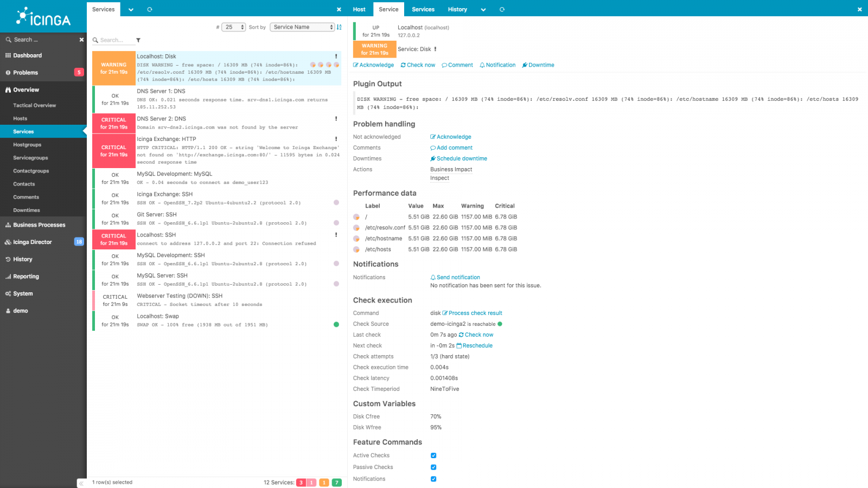Click the perfdata dot on Git Server: SSH row
This screenshot has width=868, height=488.
click(336, 223)
